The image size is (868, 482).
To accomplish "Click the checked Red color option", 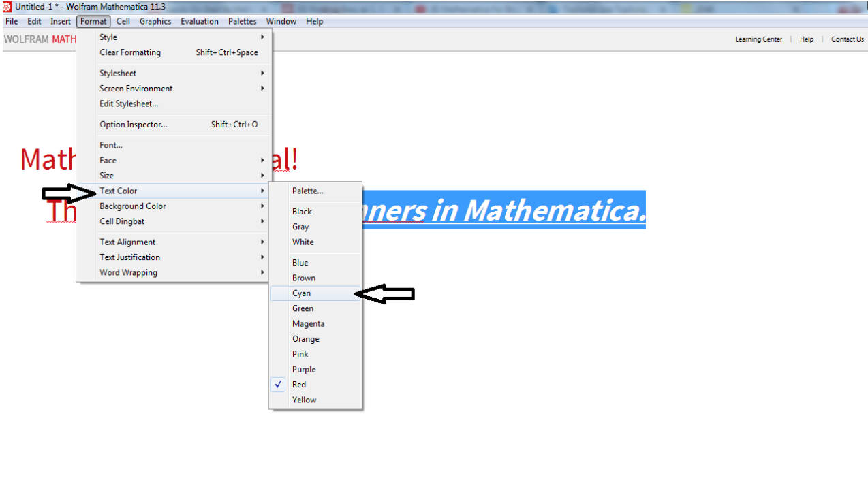I will click(x=315, y=385).
